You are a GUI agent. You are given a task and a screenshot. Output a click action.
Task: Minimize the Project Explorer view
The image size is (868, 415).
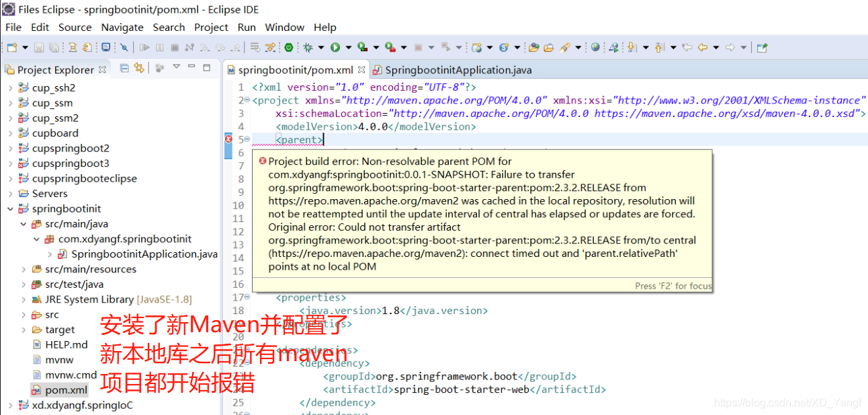pyautogui.click(x=191, y=67)
